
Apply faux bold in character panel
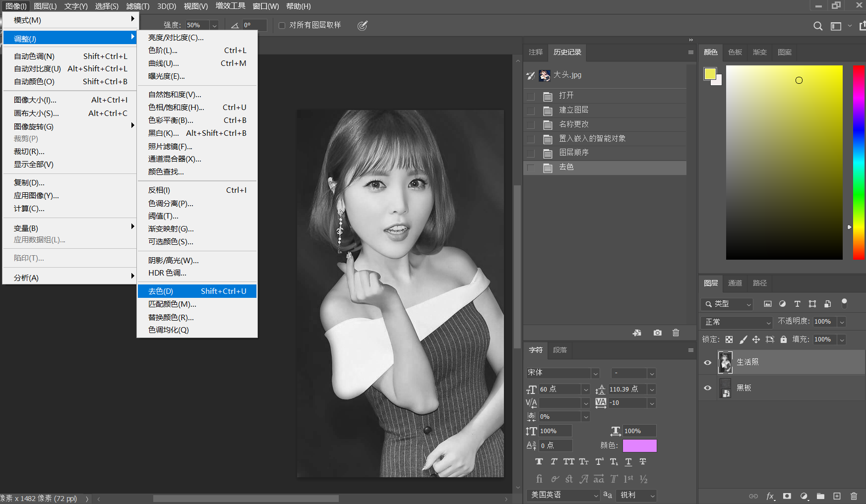(x=539, y=462)
